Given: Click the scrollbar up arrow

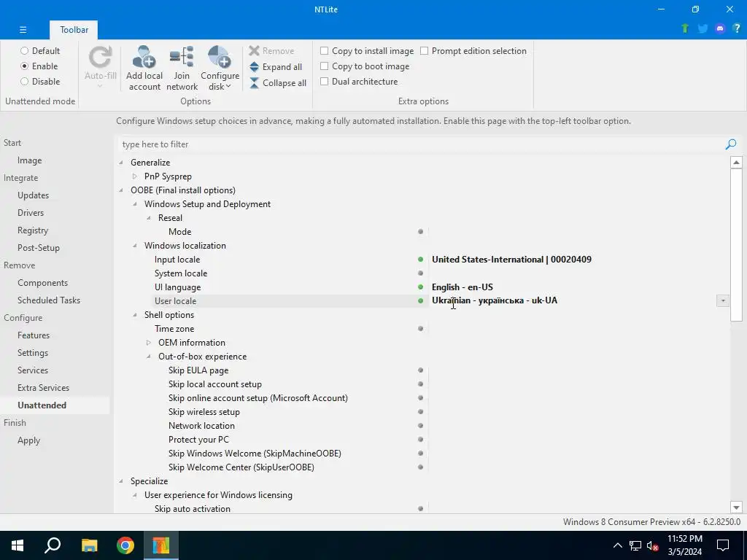Looking at the screenshot, I should pyautogui.click(x=736, y=163).
